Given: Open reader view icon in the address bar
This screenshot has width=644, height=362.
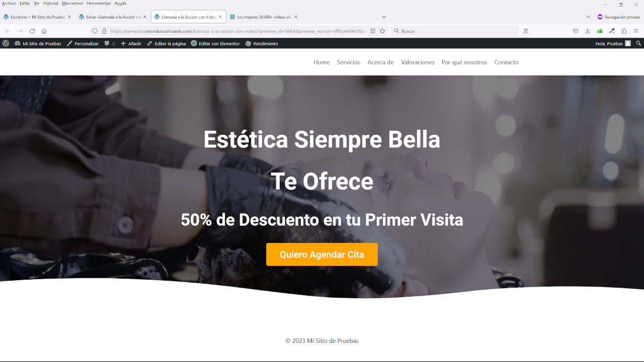Looking at the screenshot, I should 373,31.
